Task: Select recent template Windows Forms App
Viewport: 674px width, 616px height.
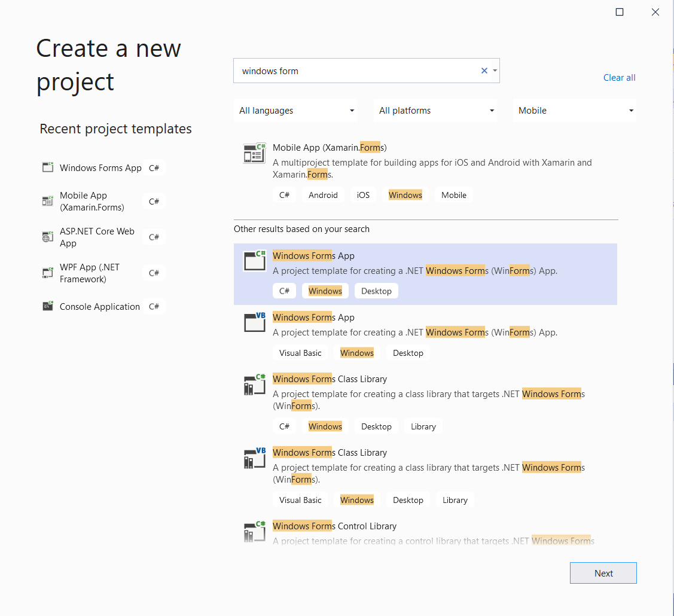Action: tap(100, 167)
